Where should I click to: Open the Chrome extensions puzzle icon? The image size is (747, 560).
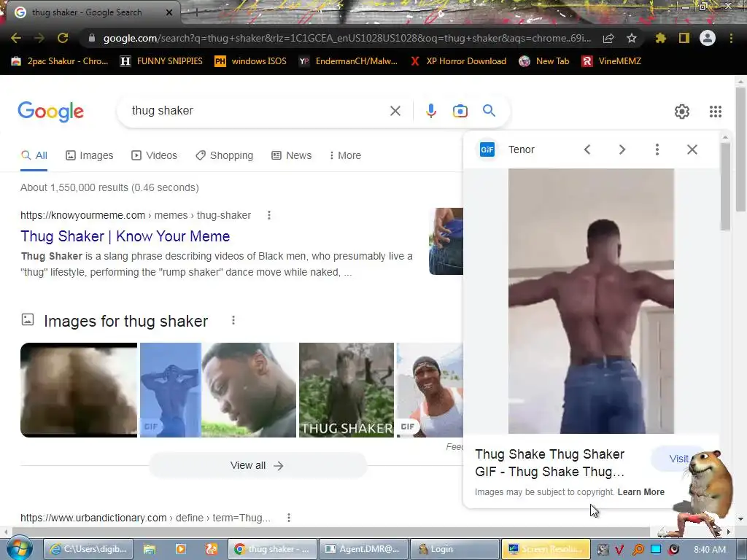(660, 38)
